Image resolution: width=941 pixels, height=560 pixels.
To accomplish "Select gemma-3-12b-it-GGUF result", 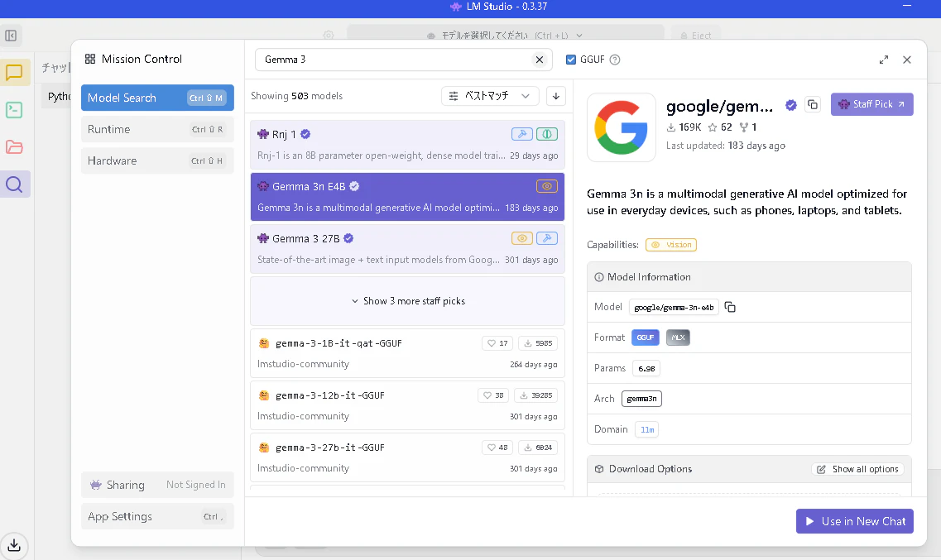I will 407,405.
